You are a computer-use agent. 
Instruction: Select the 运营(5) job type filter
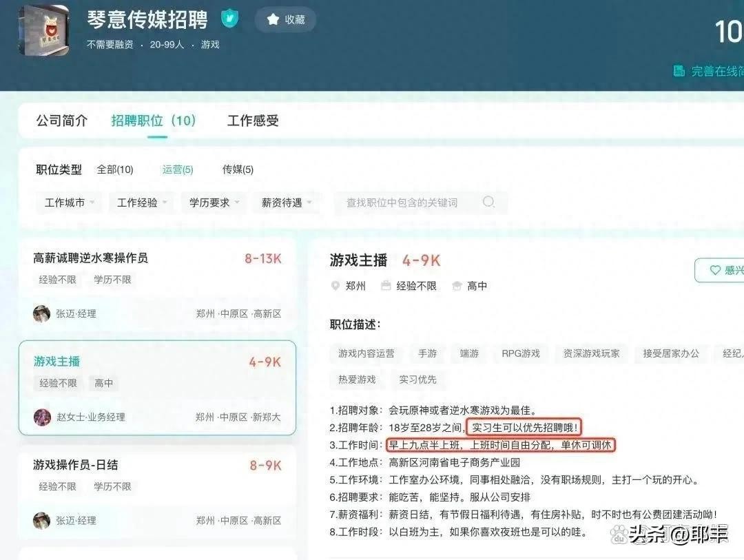point(178,169)
